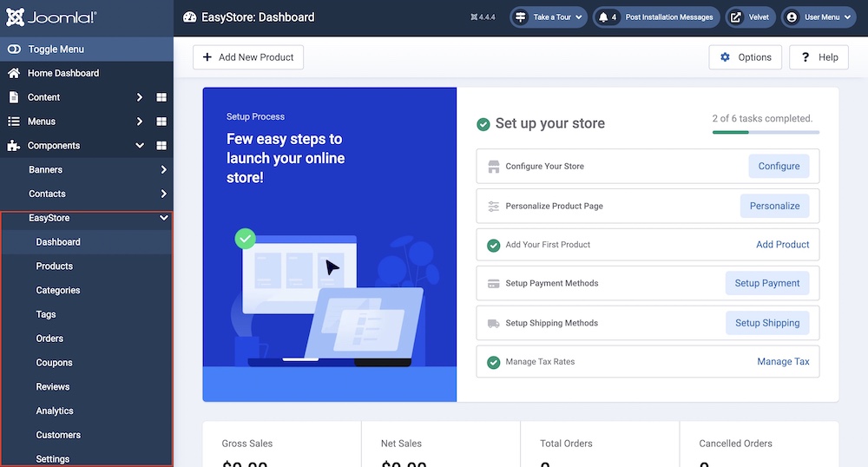868x467 pixels.
Task: Open the Velvet site preview link
Action: point(750,17)
